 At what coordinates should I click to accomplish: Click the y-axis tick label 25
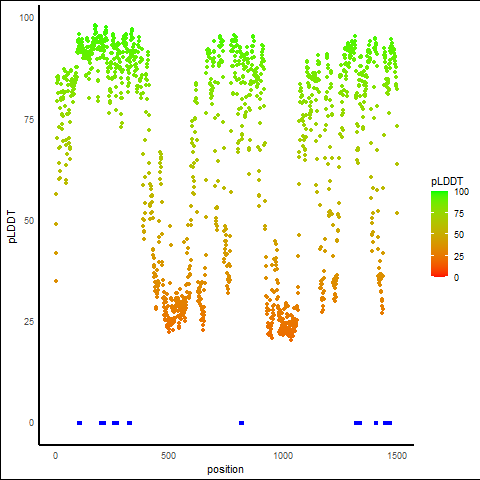(29, 322)
